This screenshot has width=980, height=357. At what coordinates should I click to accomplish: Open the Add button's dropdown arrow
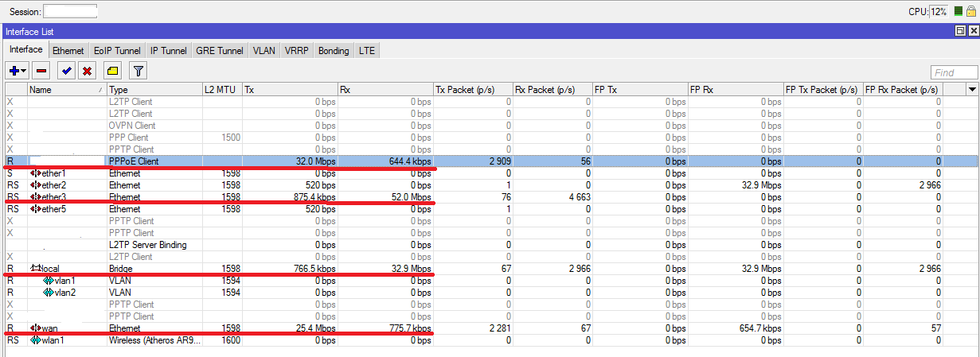pyautogui.click(x=25, y=71)
